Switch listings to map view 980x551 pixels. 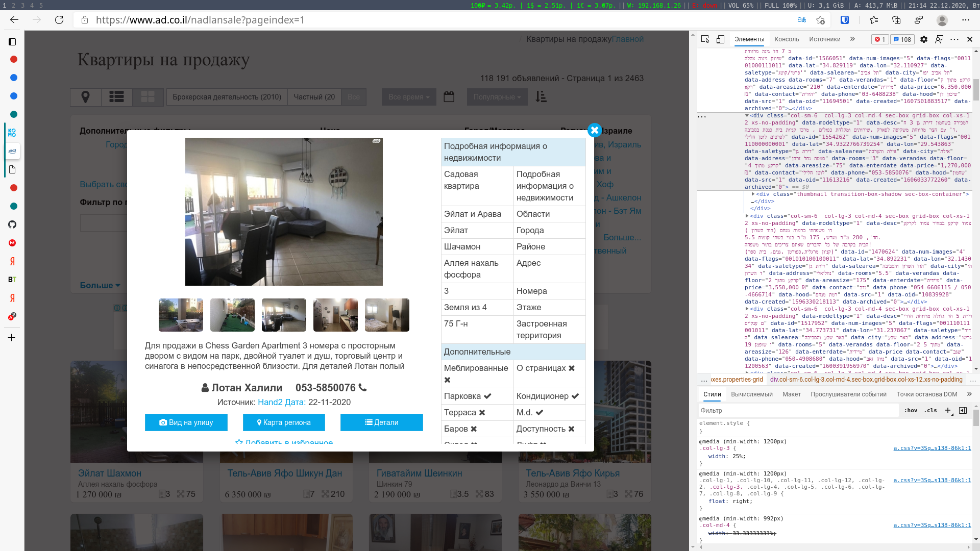pos(86,97)
